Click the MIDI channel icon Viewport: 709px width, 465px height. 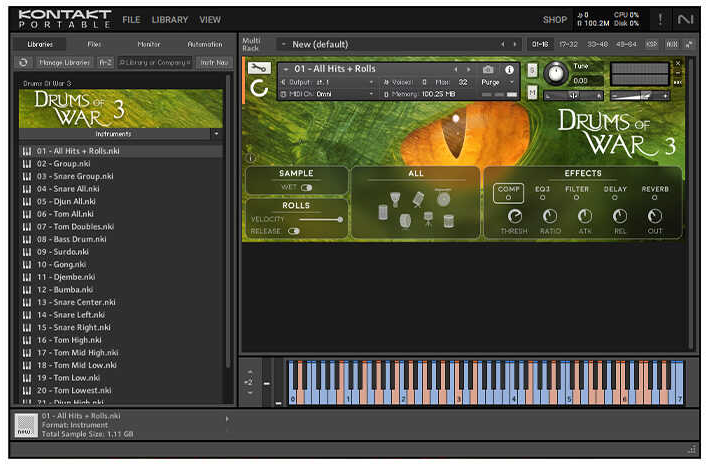pos(284,94)
